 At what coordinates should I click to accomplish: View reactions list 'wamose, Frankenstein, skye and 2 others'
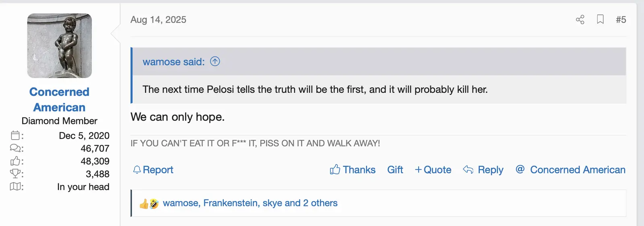[250, 203]
